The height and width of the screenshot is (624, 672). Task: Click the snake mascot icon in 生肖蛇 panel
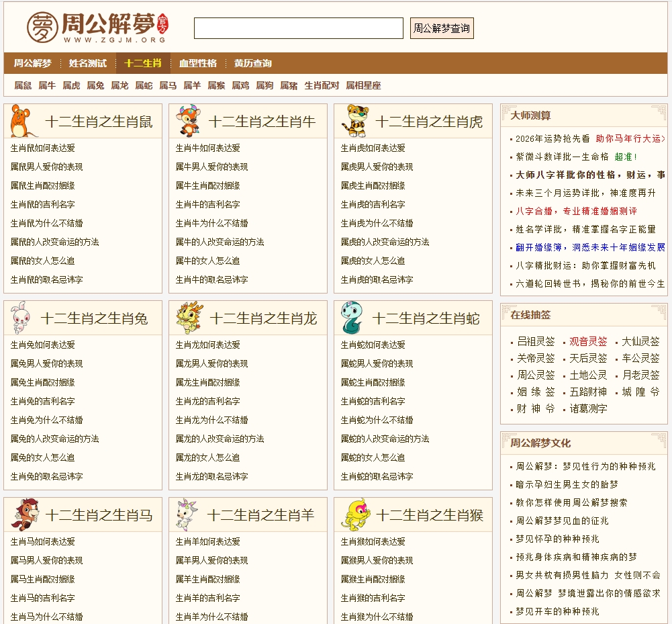coord(352,317)
